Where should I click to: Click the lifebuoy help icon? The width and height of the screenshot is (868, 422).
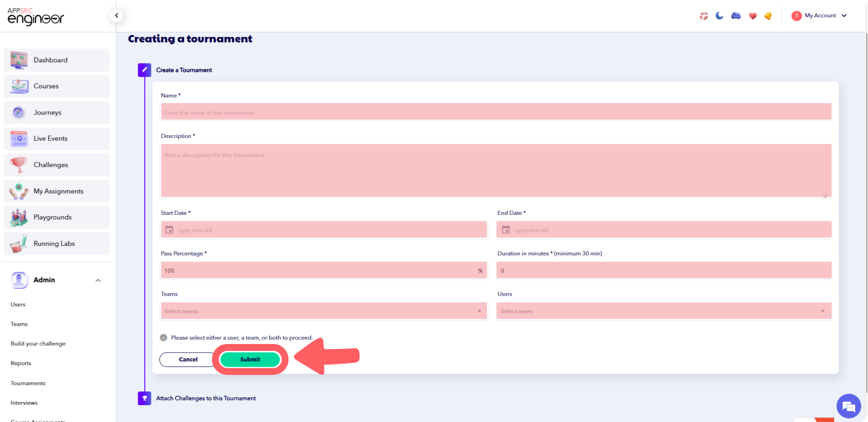click(704, 16)
